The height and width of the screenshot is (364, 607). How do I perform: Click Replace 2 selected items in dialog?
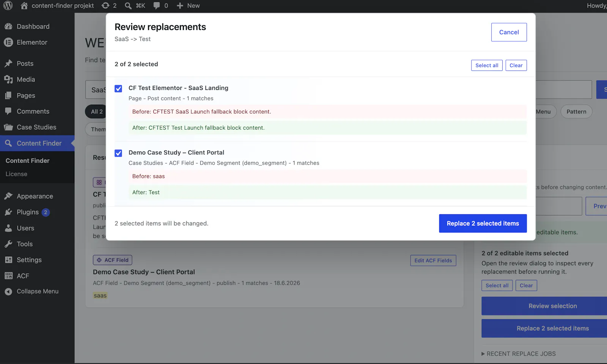click(483, 223)
